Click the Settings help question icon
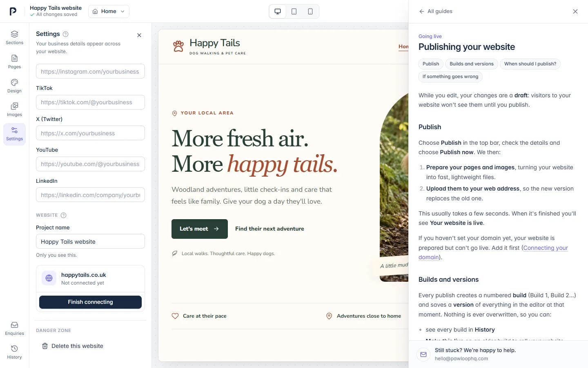 66,34
